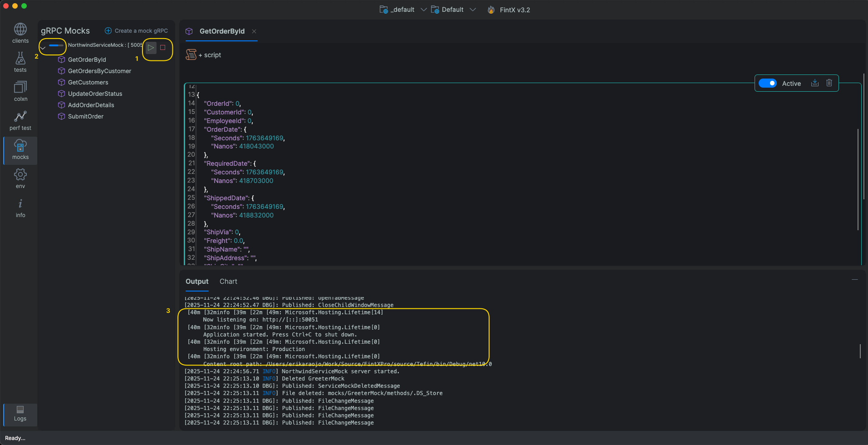Open the colxn collections panel
This screenshot has width=868, height=445.
pos(20,91)
